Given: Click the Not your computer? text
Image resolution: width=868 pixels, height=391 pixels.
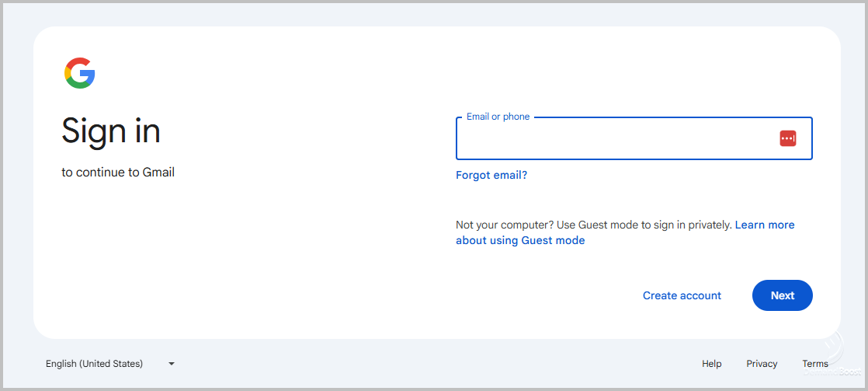Looking at the screenshot, I should coord(504,225).
